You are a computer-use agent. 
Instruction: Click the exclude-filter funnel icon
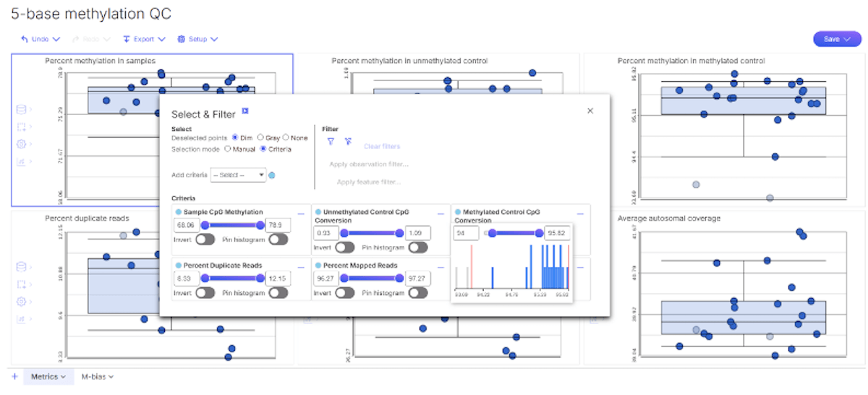coord(348,142)
